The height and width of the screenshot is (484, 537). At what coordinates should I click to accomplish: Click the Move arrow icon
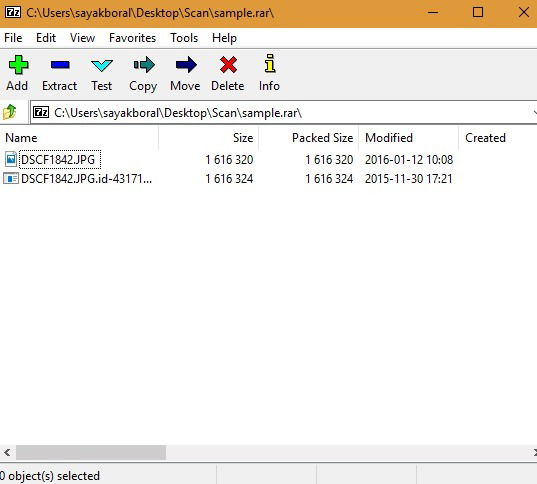coord(186,64)
